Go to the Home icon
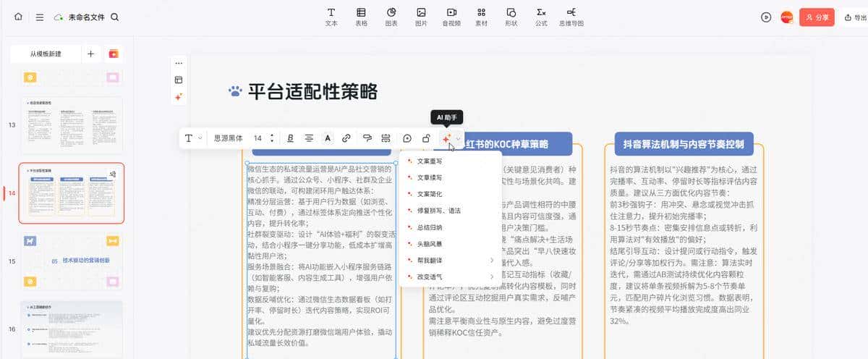Screen dimensions: 868x359 pyautogui.click(x=18, y=17)
